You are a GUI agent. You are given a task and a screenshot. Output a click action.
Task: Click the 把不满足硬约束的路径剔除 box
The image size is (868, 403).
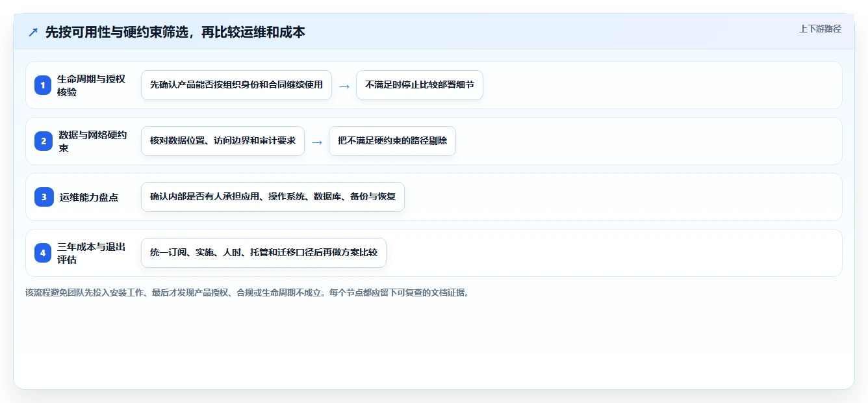coord(392,141)
